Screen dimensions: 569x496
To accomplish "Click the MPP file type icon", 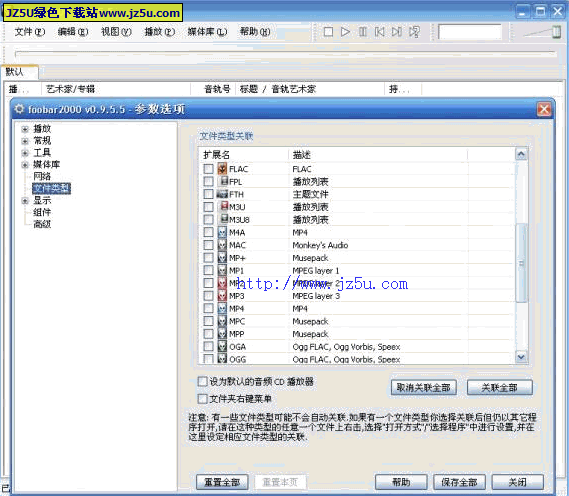I will (x=222, y=334).
